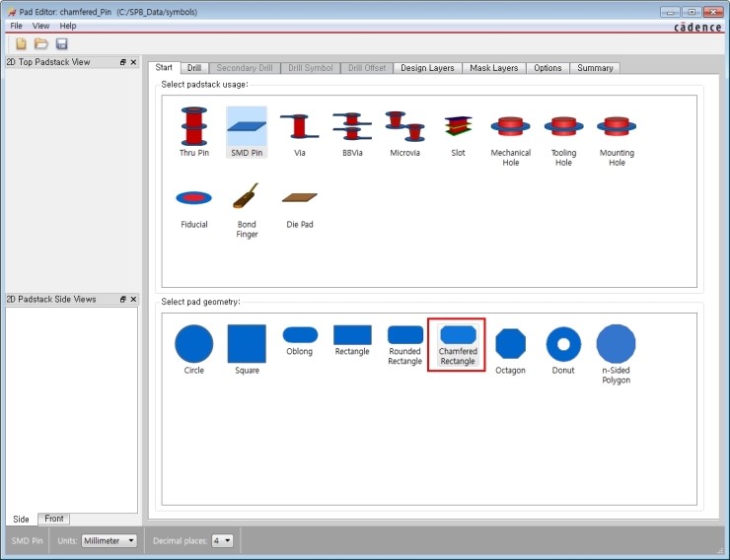The image size is (730, 560).
Task: Pick the Microvia padstack usage
Action: pos(405,132)
